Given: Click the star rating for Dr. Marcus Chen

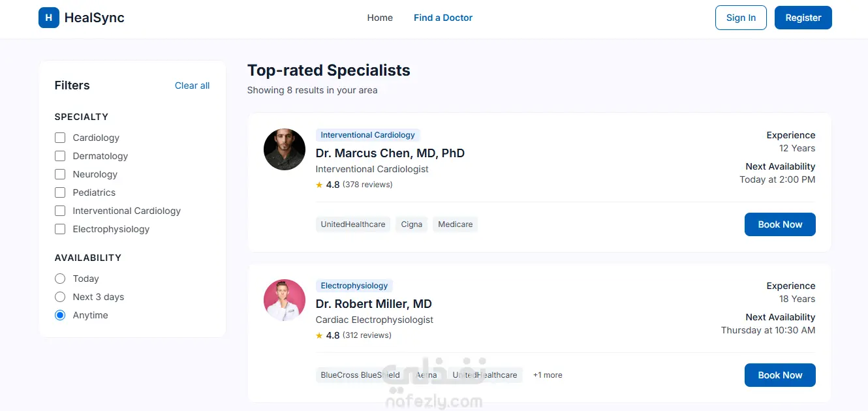Looking at the screenshot, I should [319, 185].
